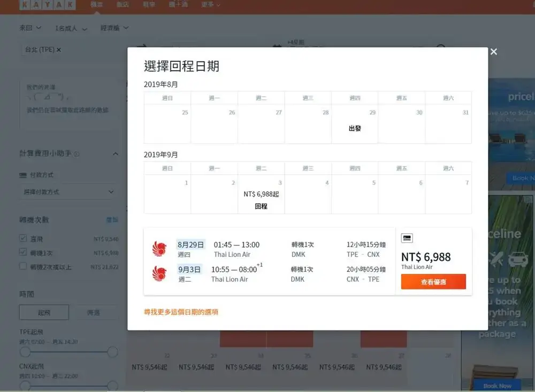Switch to the 降落 time tab

[x=93, y=312]
